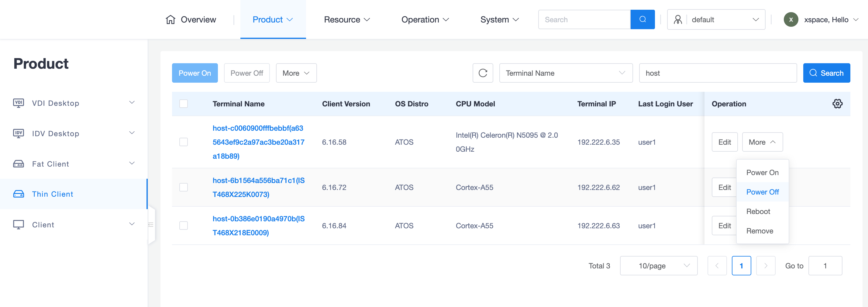Click the xspace user avatar
The width and height of the screenshot is (868, 307).
coord(790,19)
